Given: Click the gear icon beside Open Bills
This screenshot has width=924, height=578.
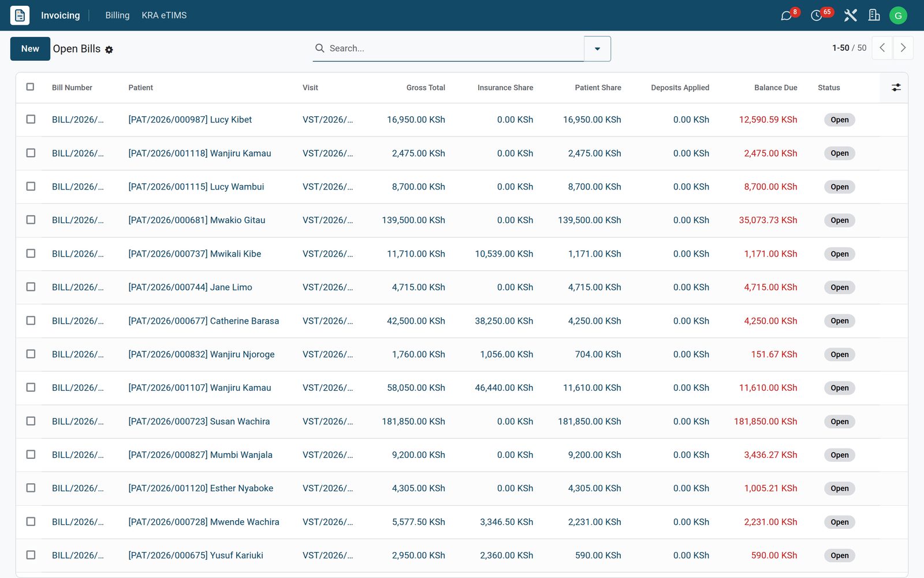Looking at the screenshot, I should [109, 50].
